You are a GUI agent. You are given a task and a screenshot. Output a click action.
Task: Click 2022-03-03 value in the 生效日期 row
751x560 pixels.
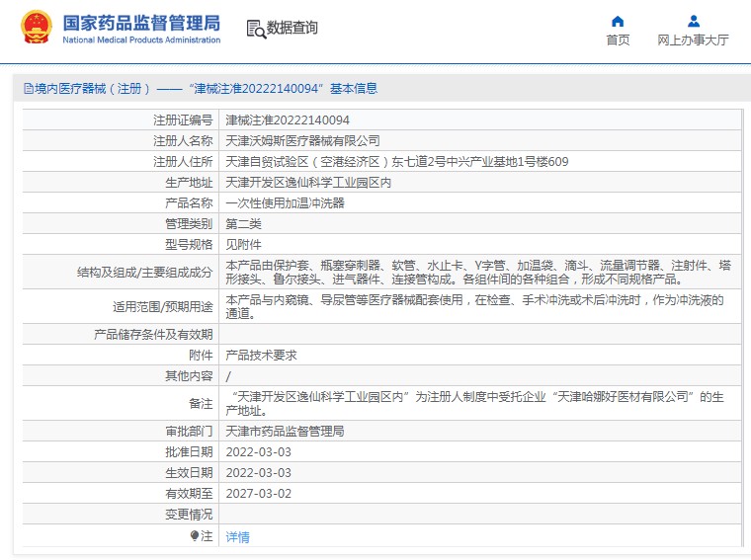[259, 472]
